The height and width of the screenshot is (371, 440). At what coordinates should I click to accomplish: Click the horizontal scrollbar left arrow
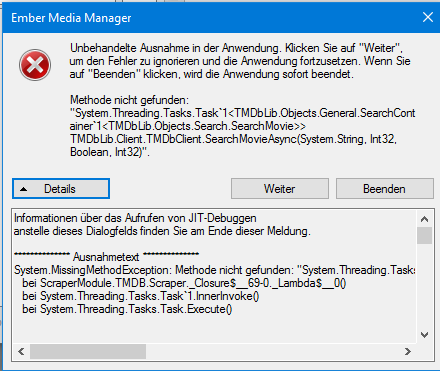pos(21,351)
